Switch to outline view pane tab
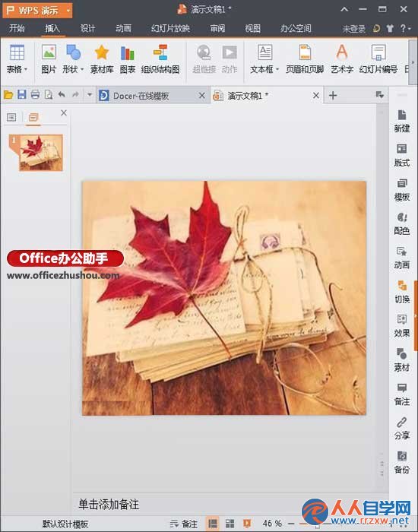Screen dimensions: 418x532 pos(11,117)
